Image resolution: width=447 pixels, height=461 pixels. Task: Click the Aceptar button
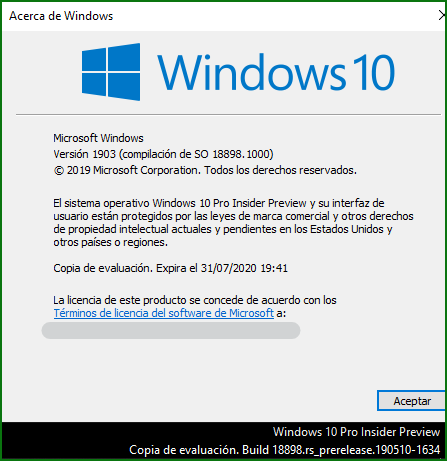(412, 401)
